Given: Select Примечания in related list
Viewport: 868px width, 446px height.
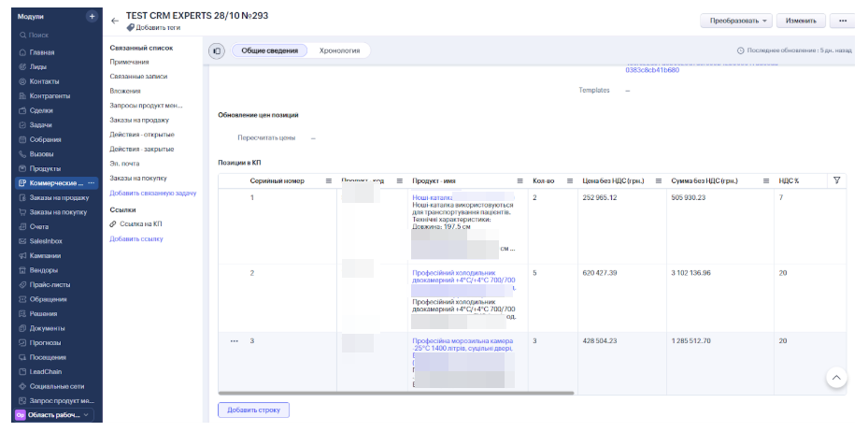Looking at the screenshot, I should (x=129, y=62).
